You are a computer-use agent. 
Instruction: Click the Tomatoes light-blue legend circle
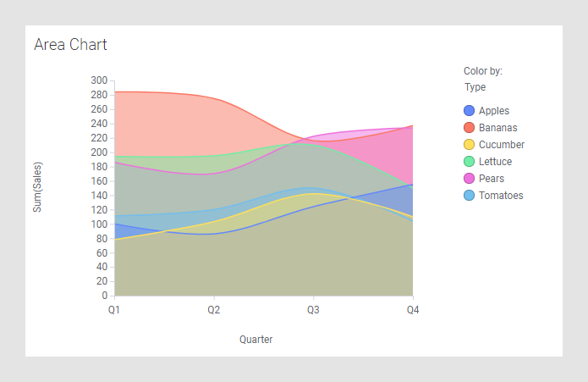coord(470,196)
